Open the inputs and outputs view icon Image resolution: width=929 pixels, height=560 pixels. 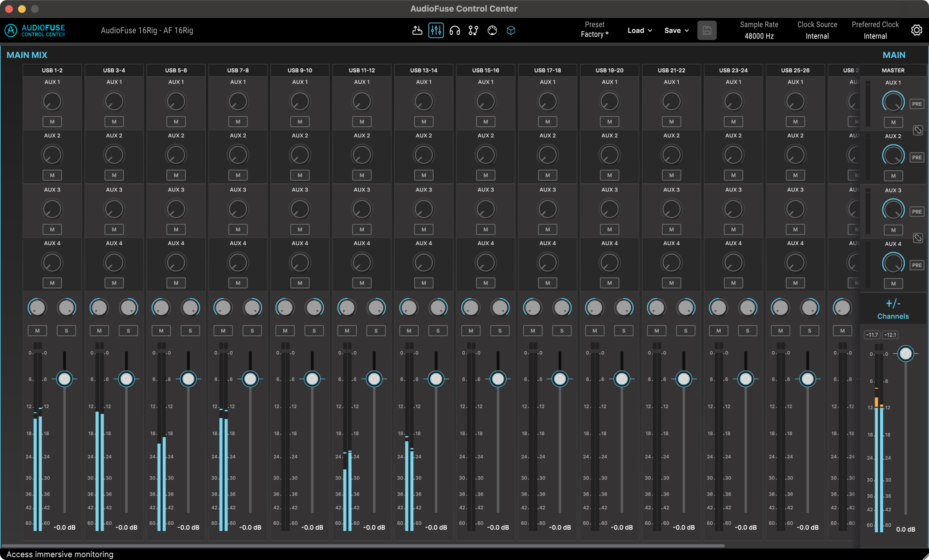click(x=417, y=30)
